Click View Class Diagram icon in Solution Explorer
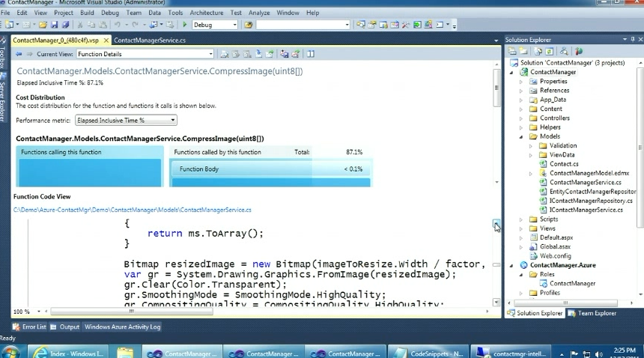Image resolution: width=644 pixels, height=358 pixels. coord(564,52)
